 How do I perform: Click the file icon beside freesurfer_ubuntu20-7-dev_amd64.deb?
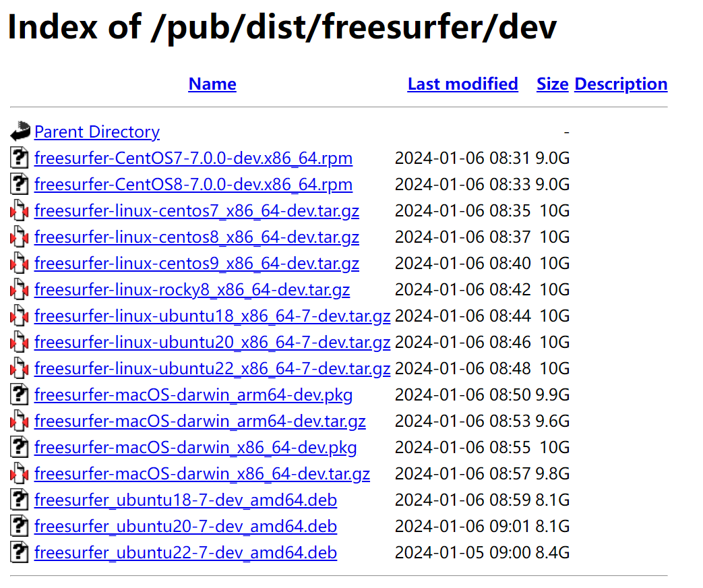tap(20, 526)
